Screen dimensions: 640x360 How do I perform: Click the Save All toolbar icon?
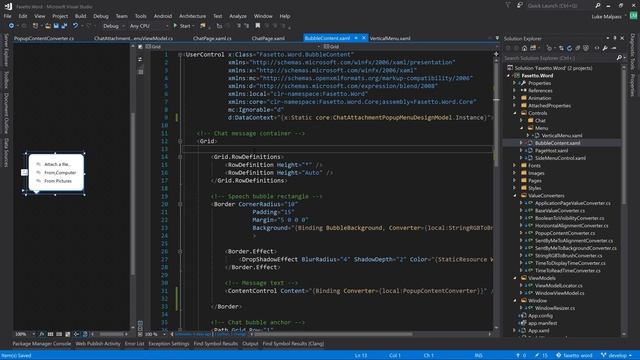point(64,26)
